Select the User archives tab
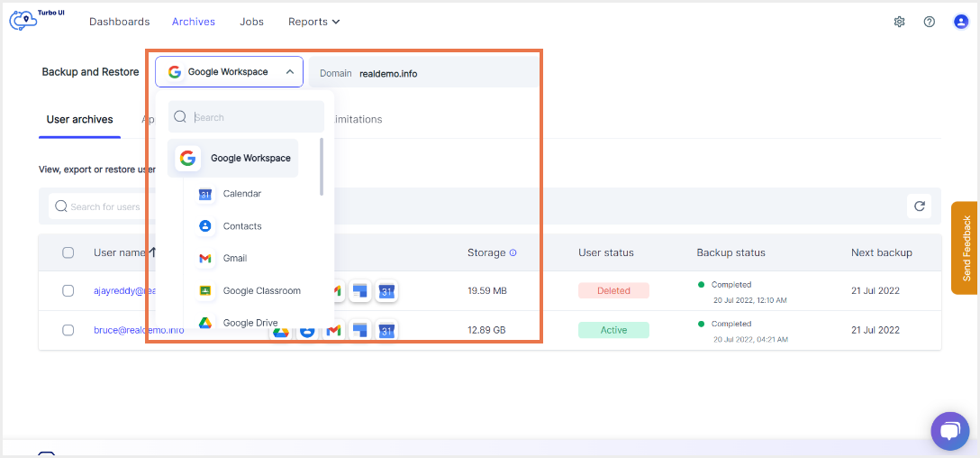This screenshot has width=980, height=458. click(80, 120)
